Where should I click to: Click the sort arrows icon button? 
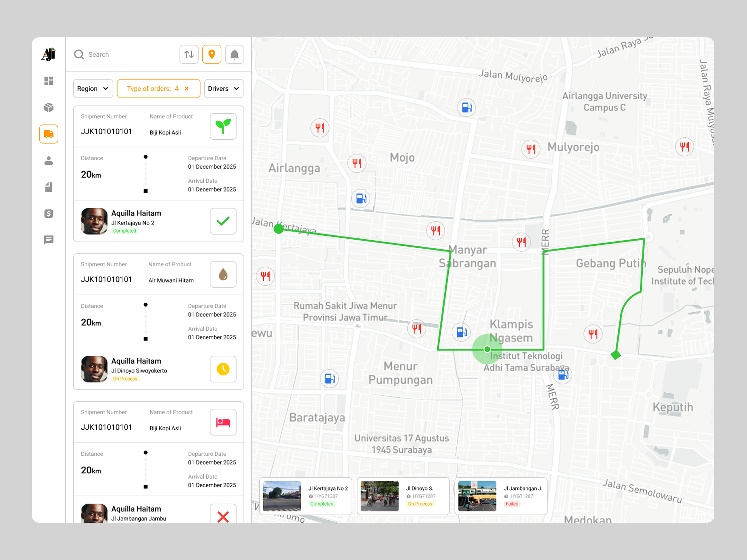(x=189, y=54)
